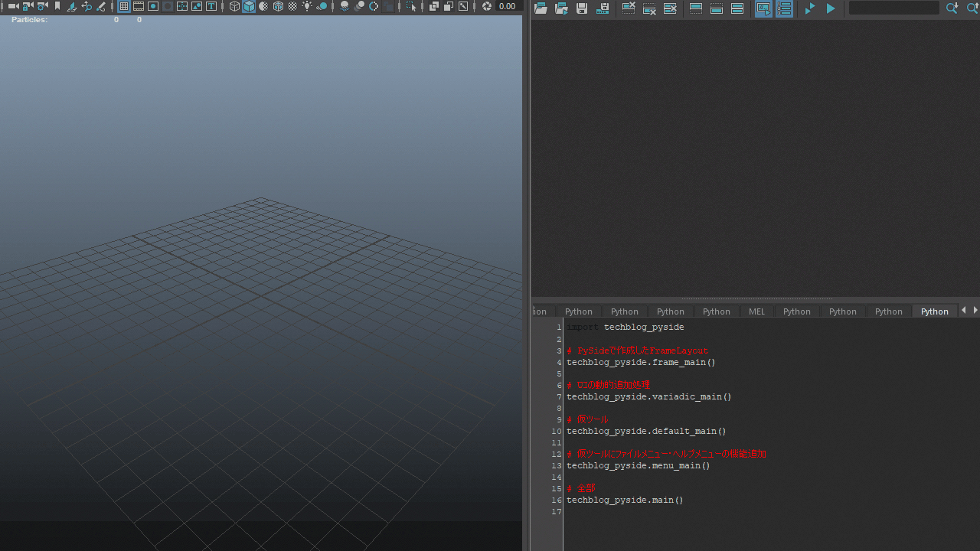Click the line 'techblog_pyside.frame_main()'
Screen dimensions: 980x551
point(641,362)
